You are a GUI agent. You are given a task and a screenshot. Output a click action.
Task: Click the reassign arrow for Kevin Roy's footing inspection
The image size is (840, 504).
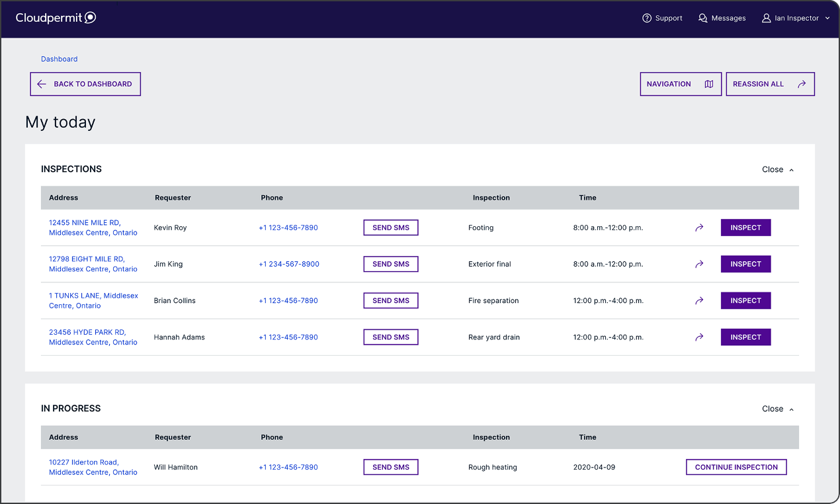click(x=699, y=228)
